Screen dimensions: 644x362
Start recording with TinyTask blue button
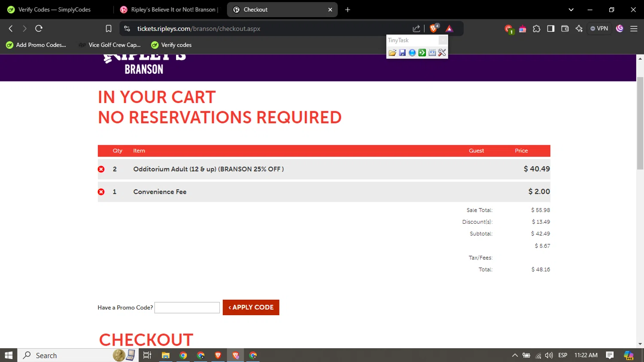pos(412,53)
